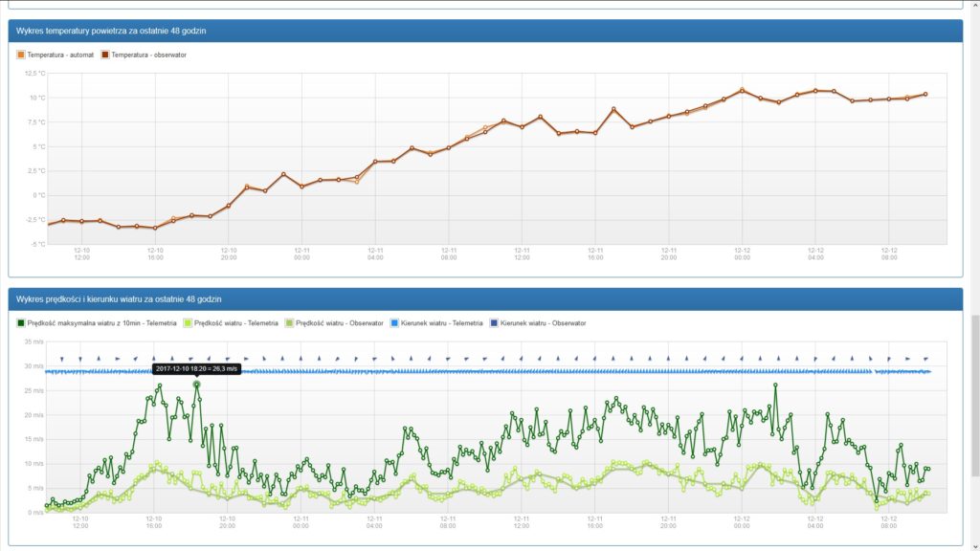Click the wind gust peak point near 12-12 02:00
This screenshot has height=551, width=980.
tap(775, 386)
